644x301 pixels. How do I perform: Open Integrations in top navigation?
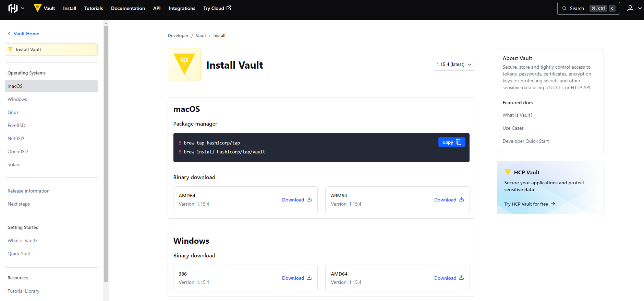tap(182, 8)
